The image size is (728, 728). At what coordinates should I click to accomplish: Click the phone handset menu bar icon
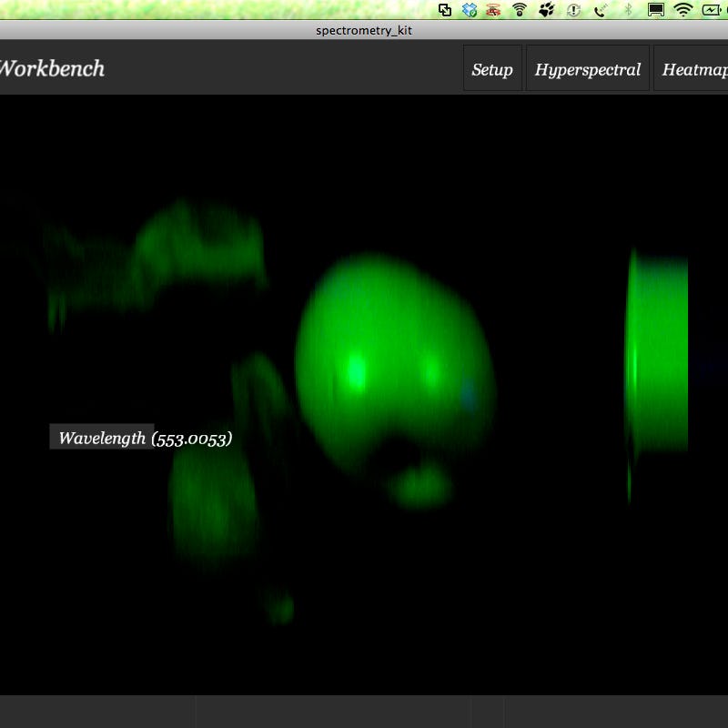601,10
